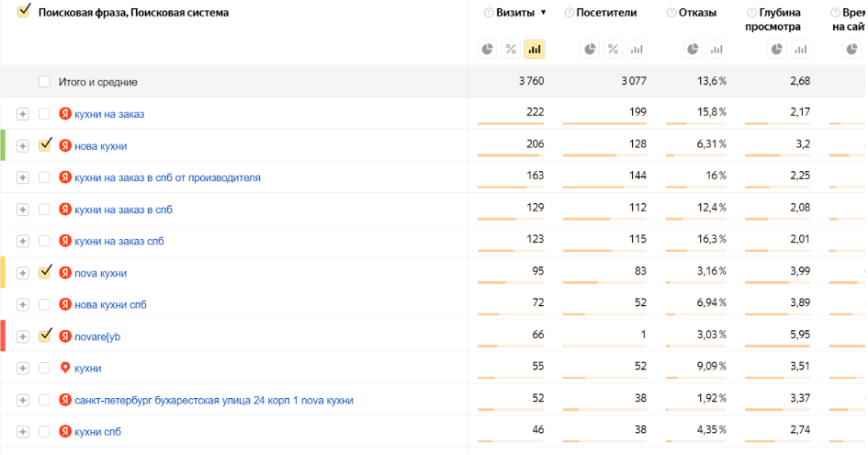The image size is (868, 455).
Task: Show Посетители values as percentages
Action: coord(614,49)
